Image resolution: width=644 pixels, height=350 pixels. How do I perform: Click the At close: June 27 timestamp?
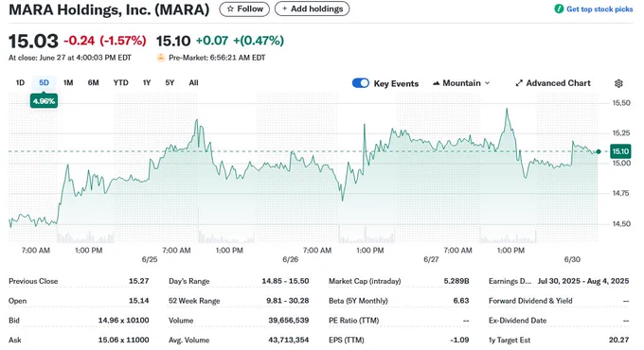click(70, 58)
